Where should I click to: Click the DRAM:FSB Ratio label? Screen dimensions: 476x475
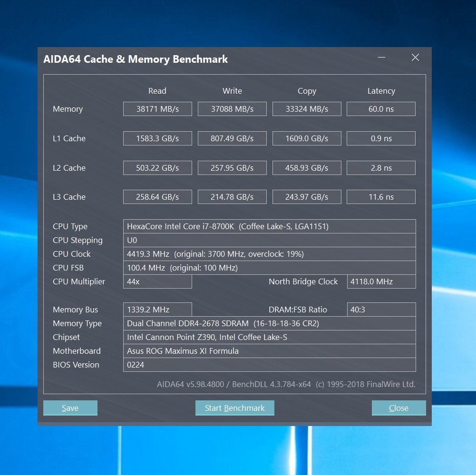pyautogui.click(x=298, y=310)
